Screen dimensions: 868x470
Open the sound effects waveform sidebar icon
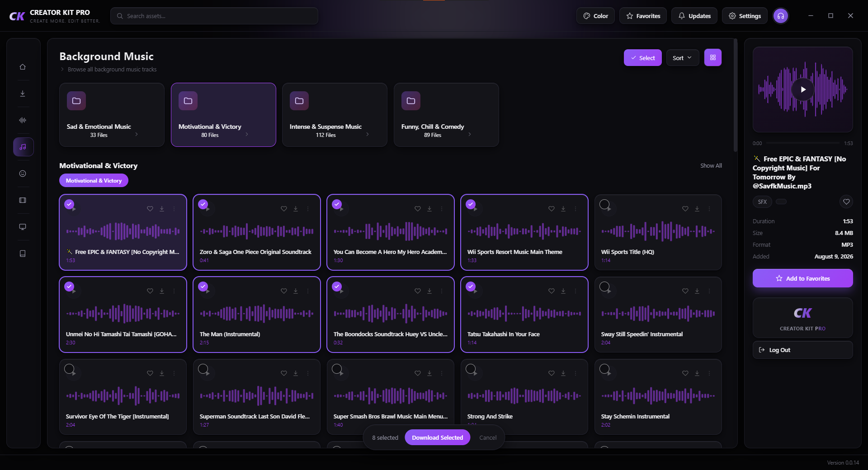pos(23,120)
